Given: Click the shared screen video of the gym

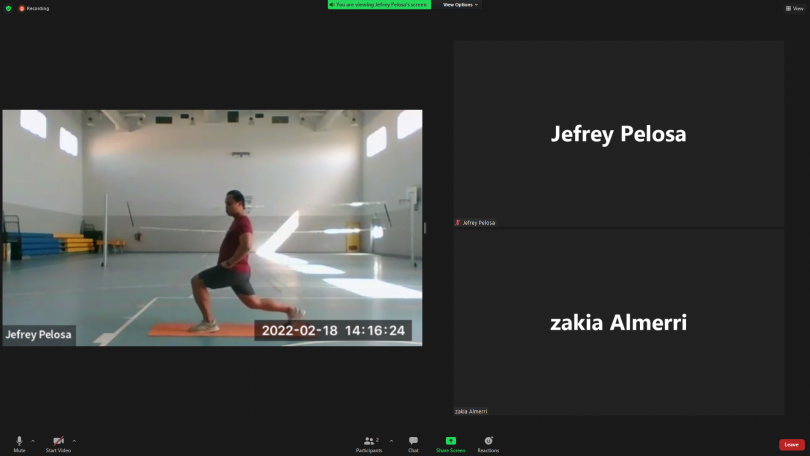Looking at the screenshot, I should pyautogui.click(x=212, y=228).
